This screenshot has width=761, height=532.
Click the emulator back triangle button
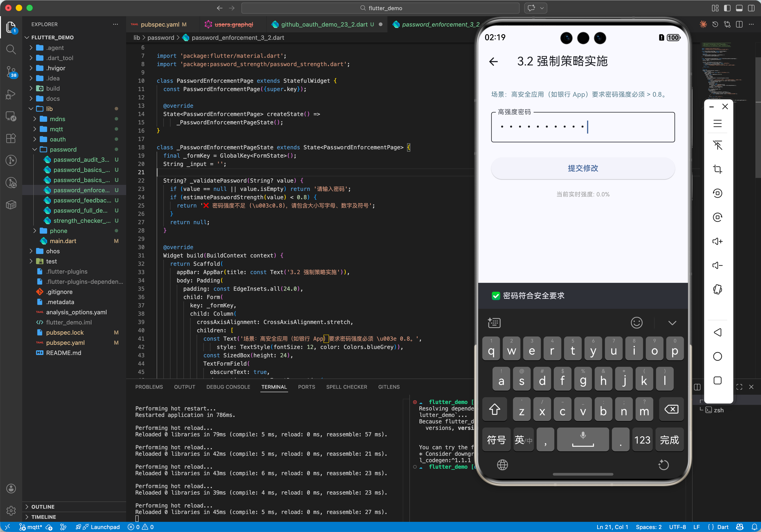(x=717, y=333)
